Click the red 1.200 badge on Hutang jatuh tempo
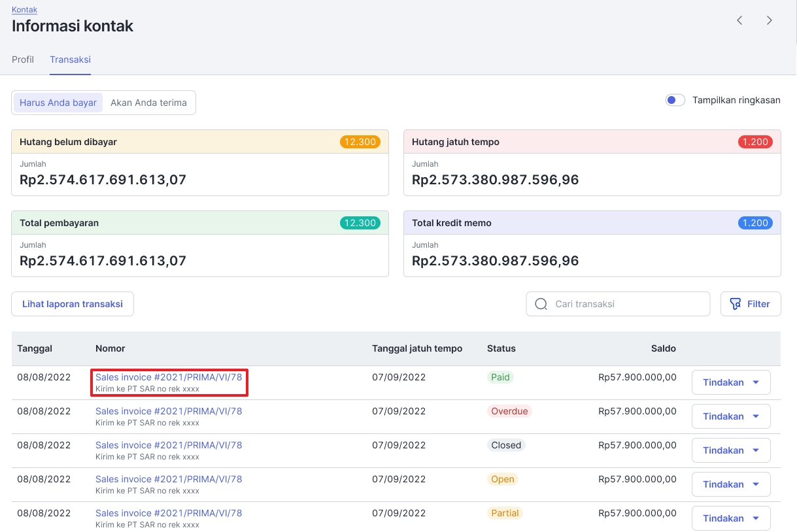 coord(755,142)
